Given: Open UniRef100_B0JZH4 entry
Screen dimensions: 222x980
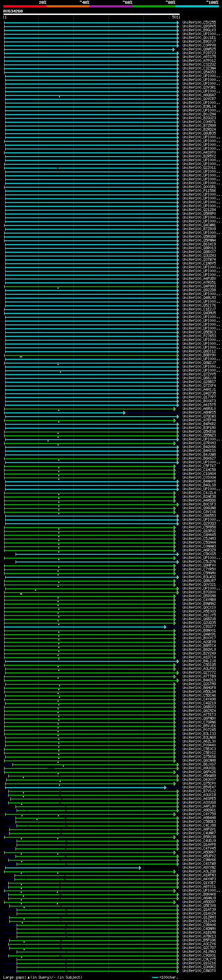Looking at the screenshot, I should [x=199, y=114].
